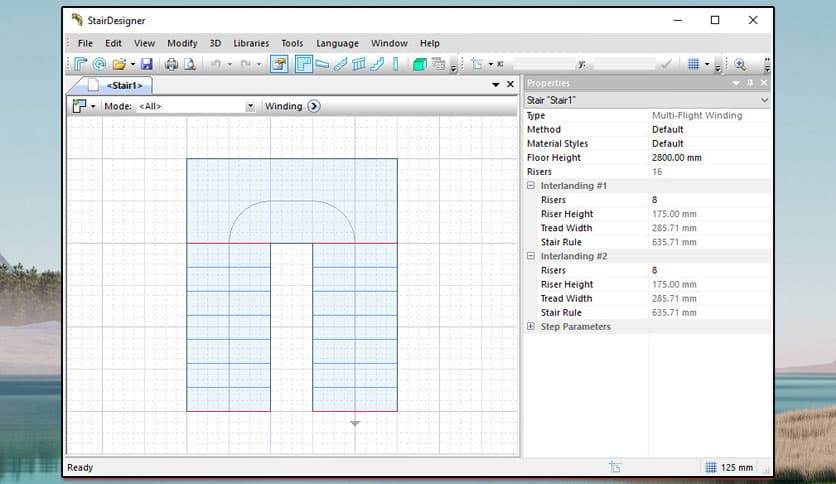
Task: Open the Properties panel menu arrow
Action: (x=736, y=83)
